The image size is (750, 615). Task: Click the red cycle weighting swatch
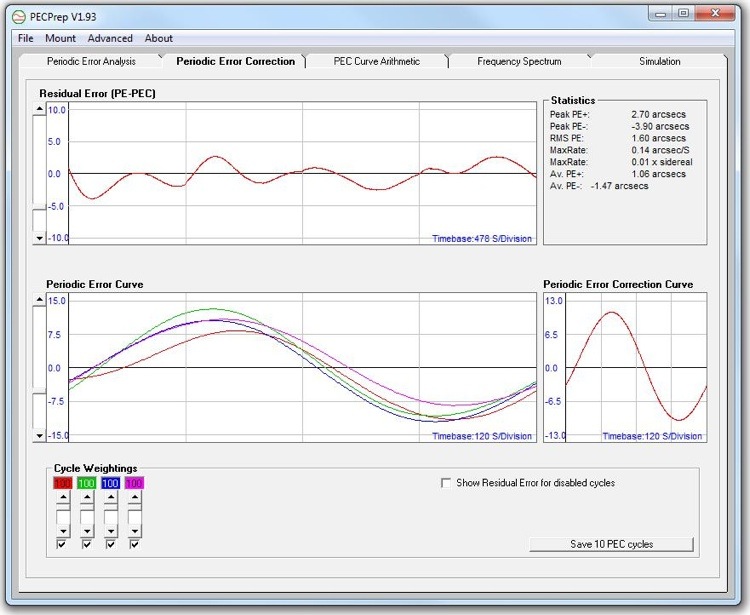[x=63, y=483]
